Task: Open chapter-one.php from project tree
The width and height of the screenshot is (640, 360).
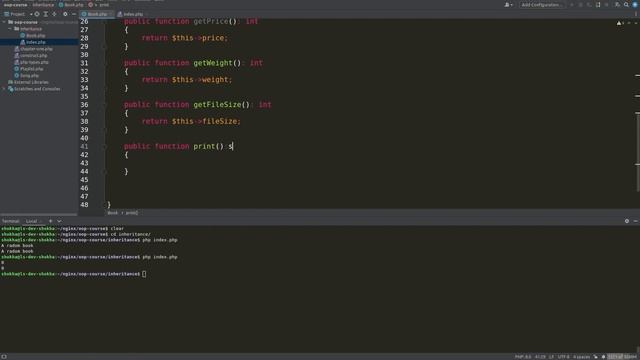Action: coord(33,49)
